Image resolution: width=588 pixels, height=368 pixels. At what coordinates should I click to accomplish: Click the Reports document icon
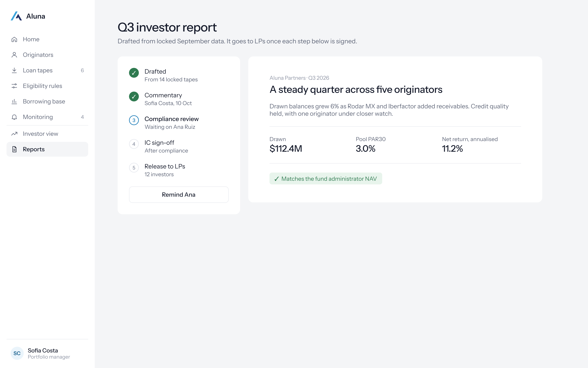tap(14, 149)
